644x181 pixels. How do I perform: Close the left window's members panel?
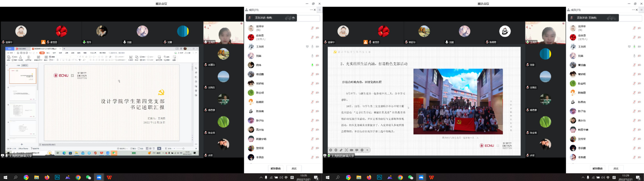click(x=315, y=10)
